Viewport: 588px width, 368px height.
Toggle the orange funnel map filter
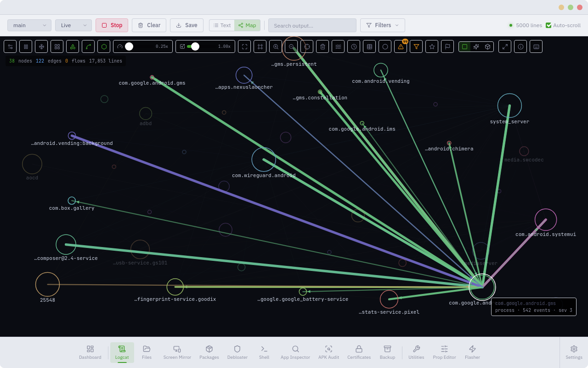416,46
